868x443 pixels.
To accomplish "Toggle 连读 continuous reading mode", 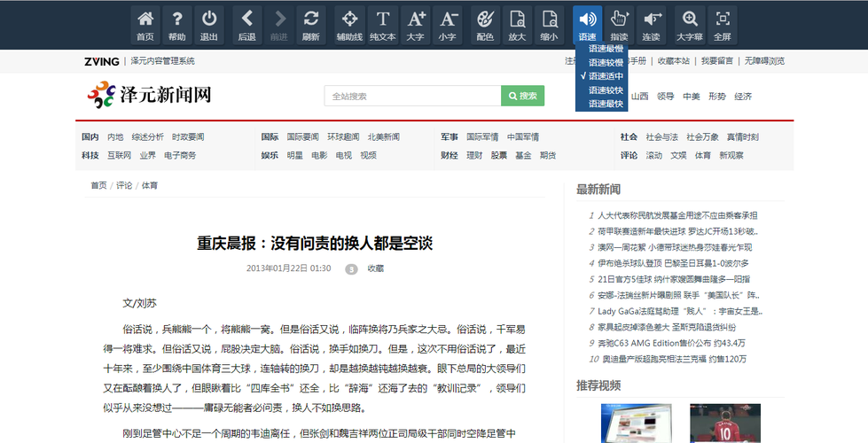I will 652,25.
